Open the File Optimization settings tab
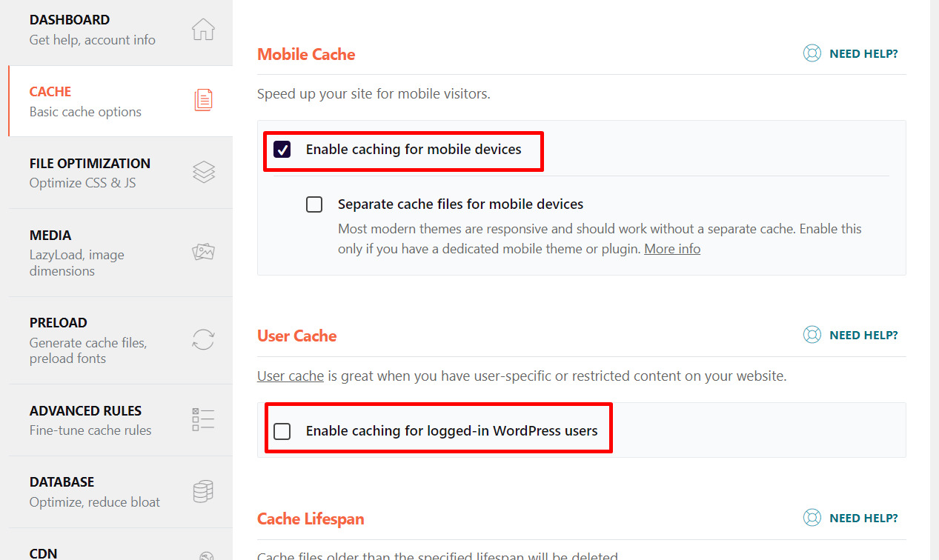939x560 pixels. coord(90,164)
